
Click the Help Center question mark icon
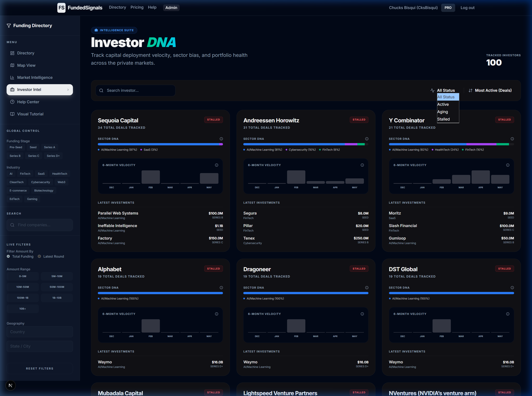tap(12, 102)
